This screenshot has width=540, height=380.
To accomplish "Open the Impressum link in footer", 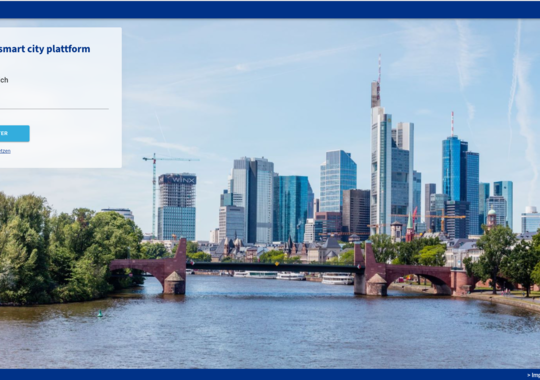I will click(536, 375).
